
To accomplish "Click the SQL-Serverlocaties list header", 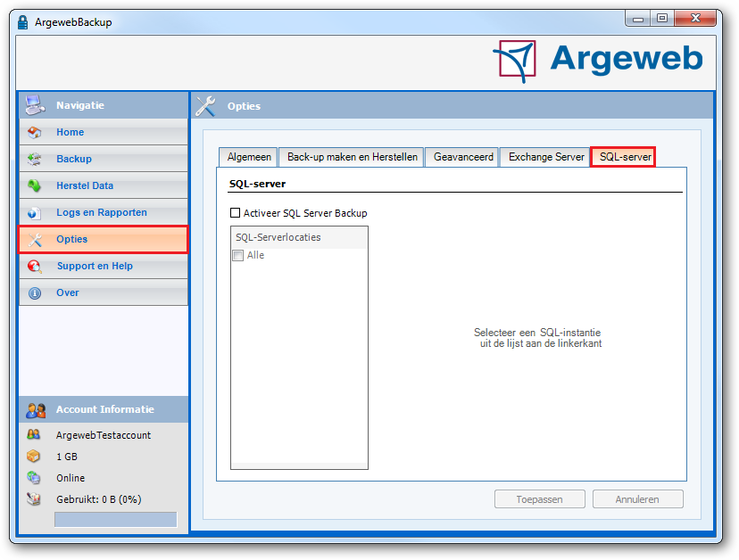I will (x=299, y=237).
